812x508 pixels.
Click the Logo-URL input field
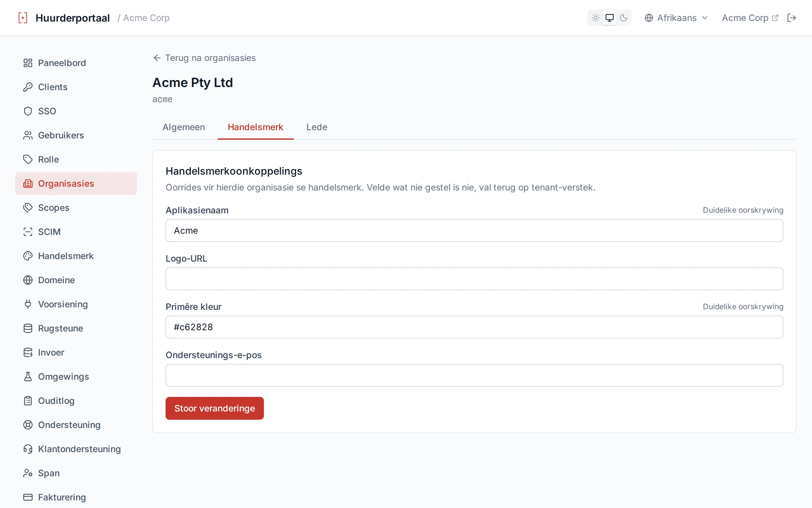(475, 279)
